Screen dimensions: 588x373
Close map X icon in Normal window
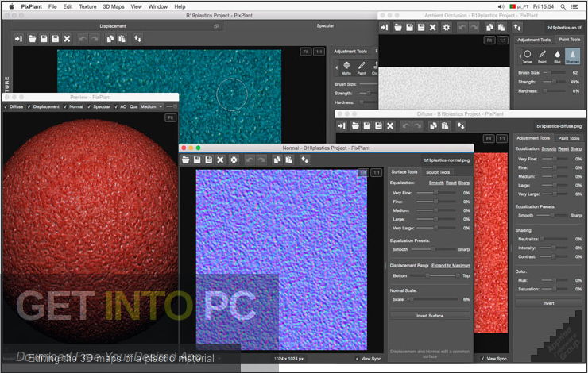coord(221,160)
